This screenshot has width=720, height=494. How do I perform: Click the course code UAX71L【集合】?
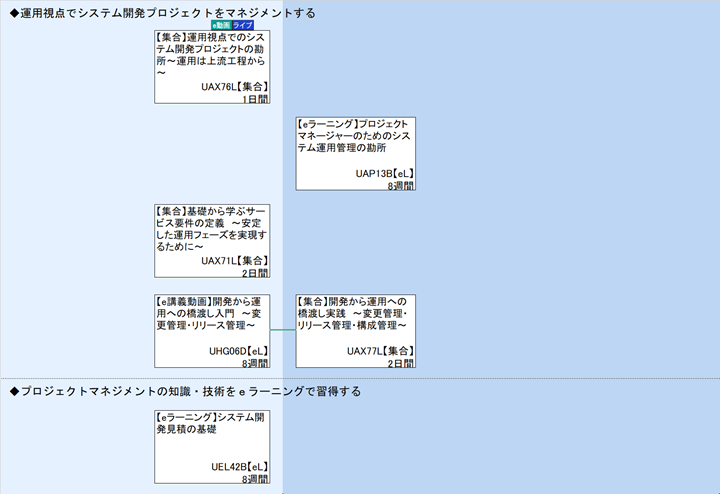tap(235, 261)
